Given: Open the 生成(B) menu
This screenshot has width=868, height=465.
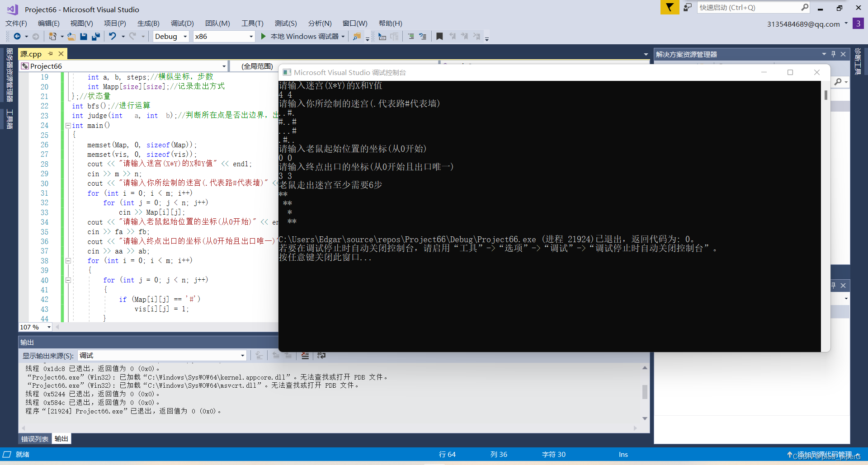Looking at the screenshot, I should tap(148, 23).
